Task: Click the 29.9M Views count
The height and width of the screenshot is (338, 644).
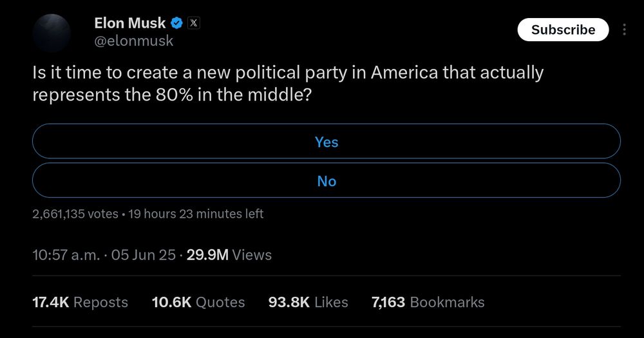Action: click(x=229, y=255)
